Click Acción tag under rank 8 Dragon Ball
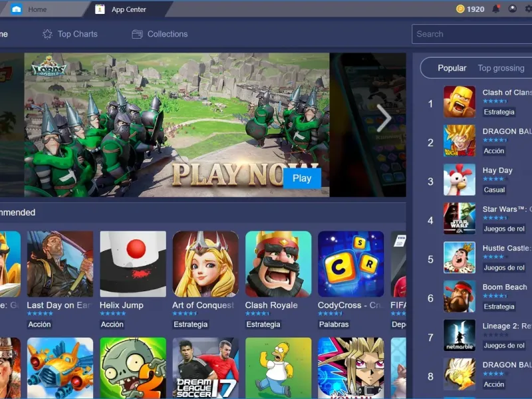The image size is (532, 399). 494,384
